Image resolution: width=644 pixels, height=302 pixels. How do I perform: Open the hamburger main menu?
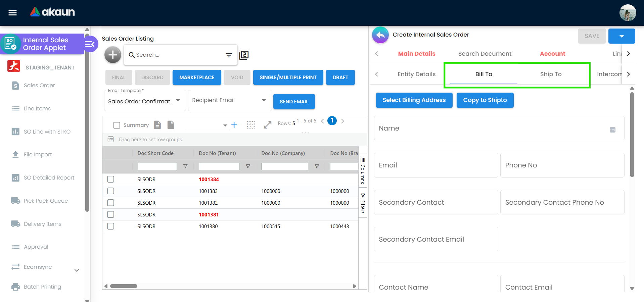coord(12,13)
